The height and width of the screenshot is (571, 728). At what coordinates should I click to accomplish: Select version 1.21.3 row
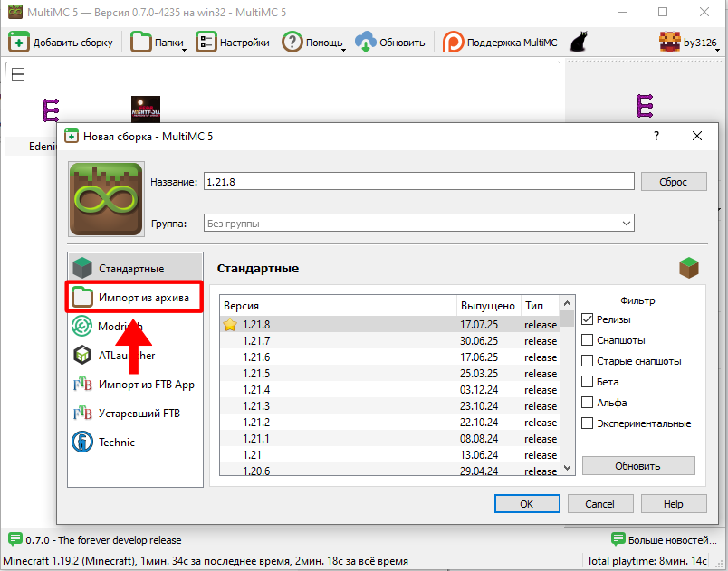pos(389,406)
